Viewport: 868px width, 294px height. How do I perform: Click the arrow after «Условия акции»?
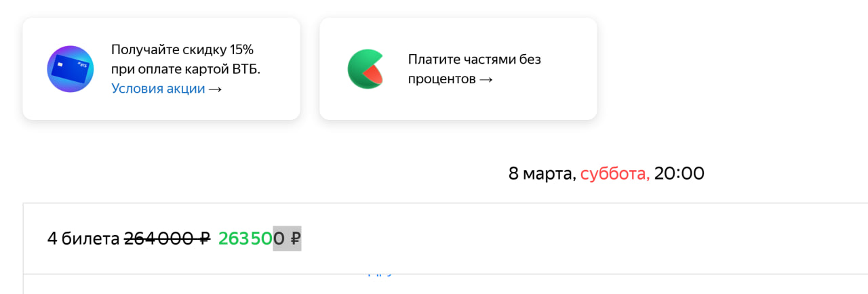(x=215, y=89)
